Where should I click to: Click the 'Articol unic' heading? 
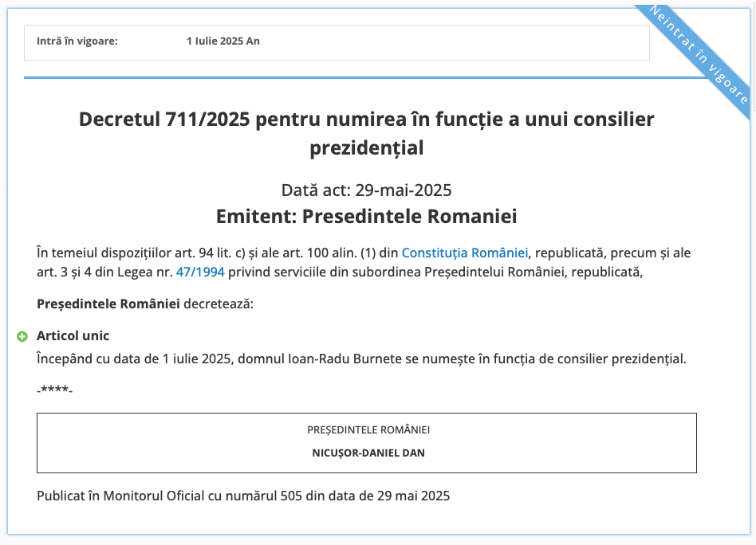73,336
